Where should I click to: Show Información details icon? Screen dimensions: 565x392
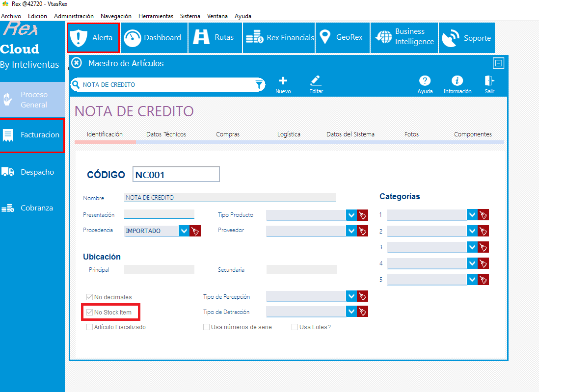457,85
